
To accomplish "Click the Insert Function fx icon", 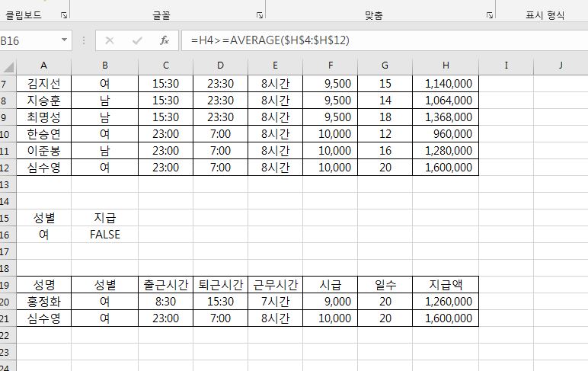I will pos(164,40).
